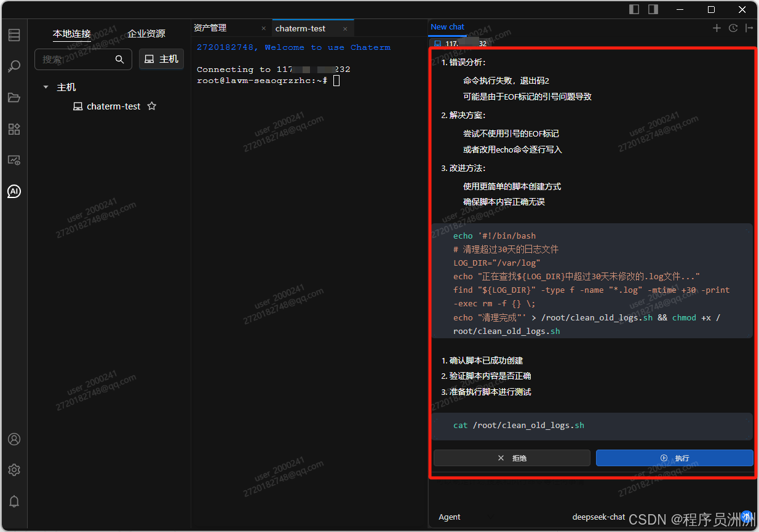
Task: Open the user account icon
Action: 14,439
